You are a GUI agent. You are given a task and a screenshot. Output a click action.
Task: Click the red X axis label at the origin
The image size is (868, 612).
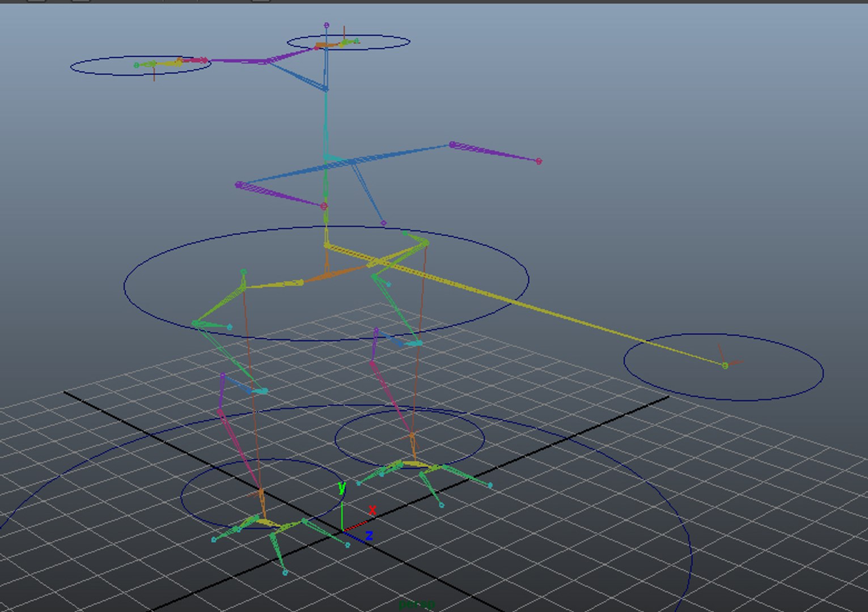[372, 511]
